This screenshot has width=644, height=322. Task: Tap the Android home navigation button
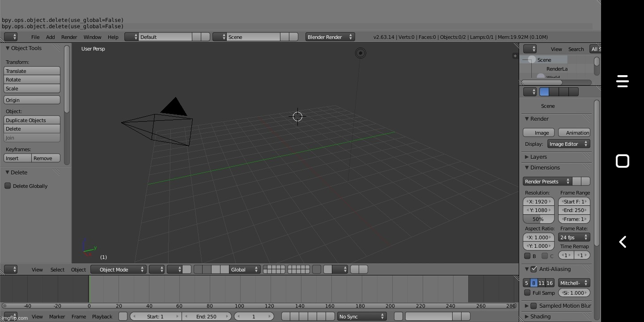[x=623, y=161]
